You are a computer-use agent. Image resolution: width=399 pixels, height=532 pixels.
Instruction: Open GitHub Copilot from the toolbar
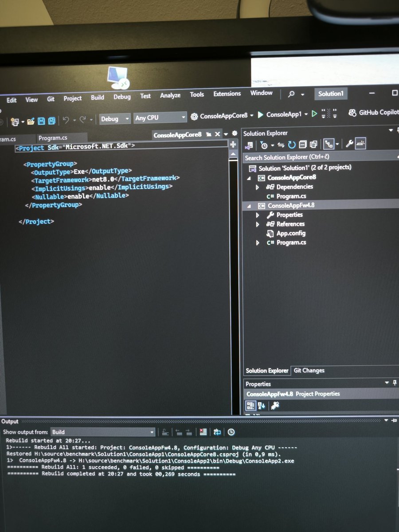pos(373,113)
